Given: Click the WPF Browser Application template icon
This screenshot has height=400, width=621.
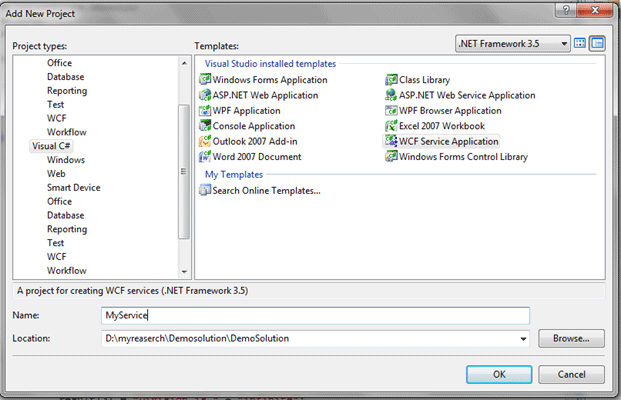Looking at the screenshot, I should 391,110.
